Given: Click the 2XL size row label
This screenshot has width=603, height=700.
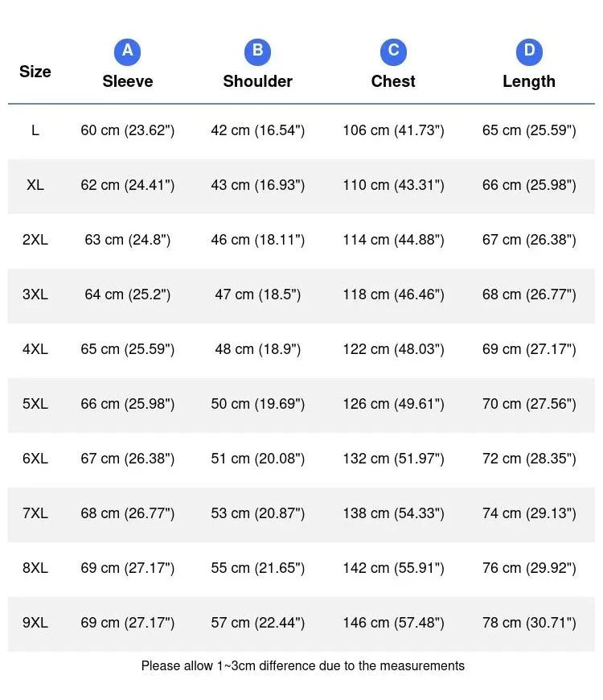Looking at the screenshot, I should 35,240.
